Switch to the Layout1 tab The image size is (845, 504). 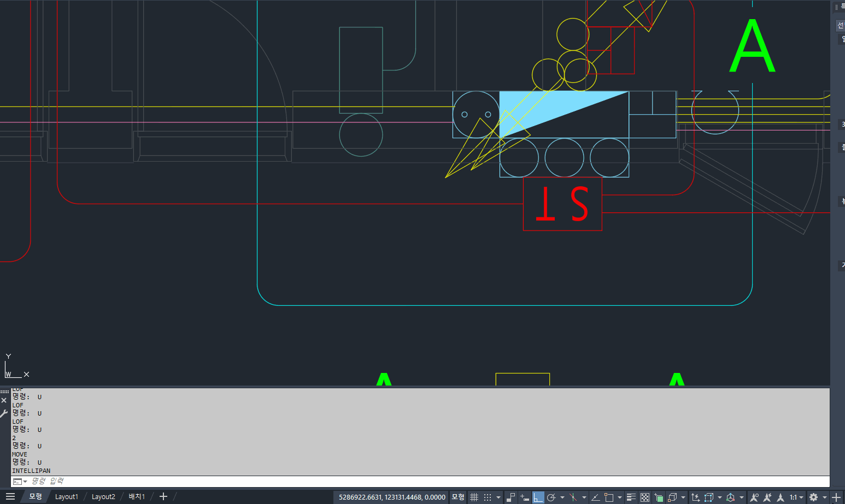pyautogui.click(x=67, y=497)
